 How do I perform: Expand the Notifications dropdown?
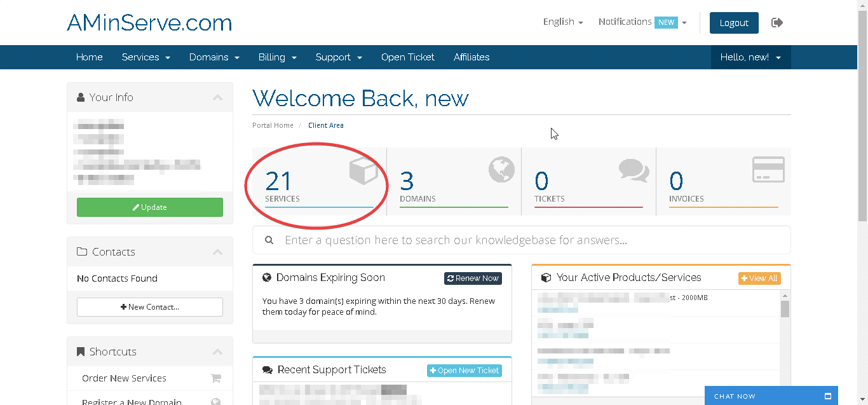[642, 22]
